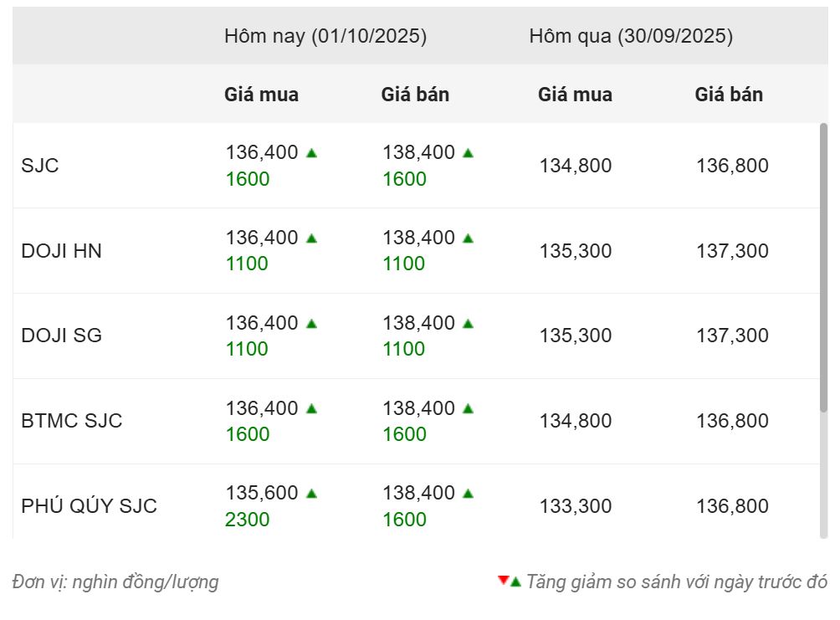Click the DOJI SG row label

(61, 336)
